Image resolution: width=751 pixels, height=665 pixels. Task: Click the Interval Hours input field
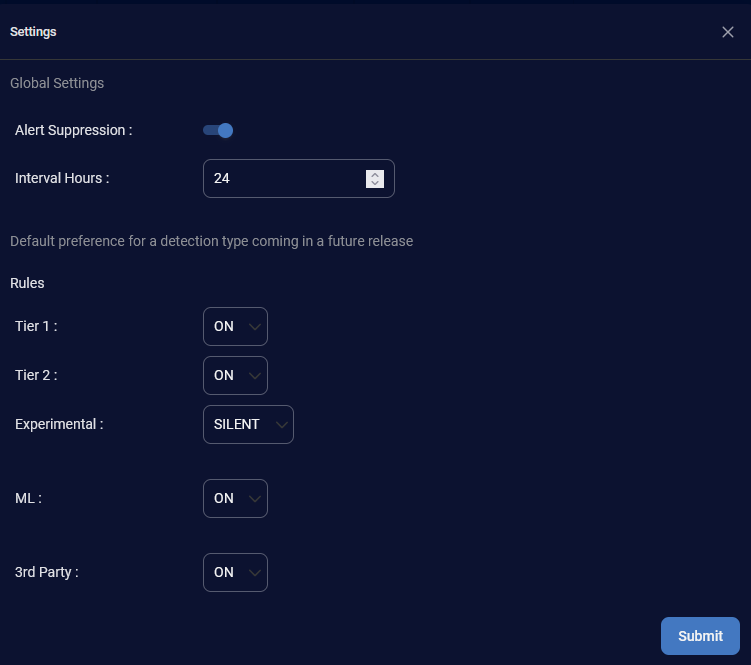[285, 179]
